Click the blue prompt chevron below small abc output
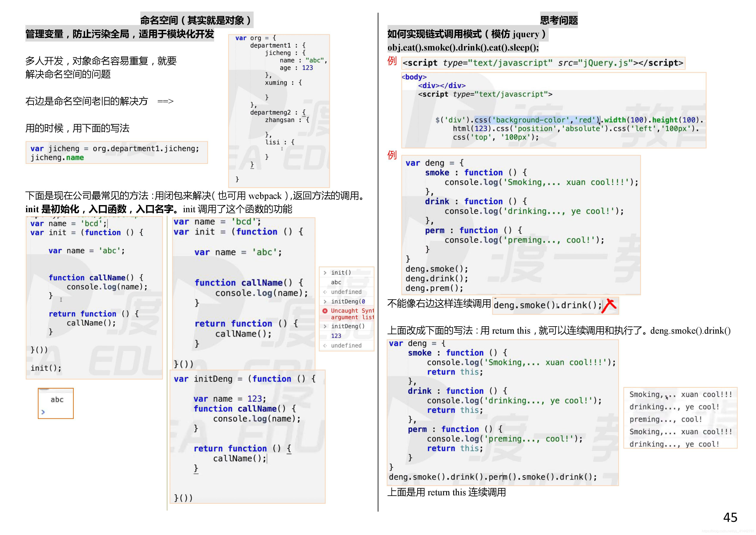Viewport: 756px width, 535px height. coord(43,412)
